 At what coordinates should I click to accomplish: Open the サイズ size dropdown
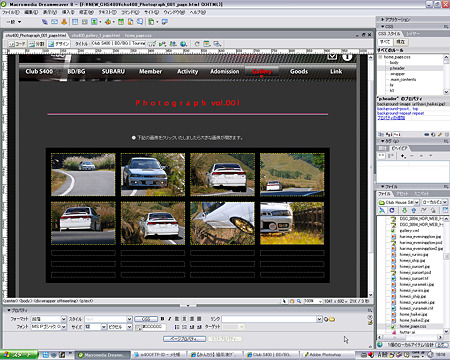click(104, 327)
